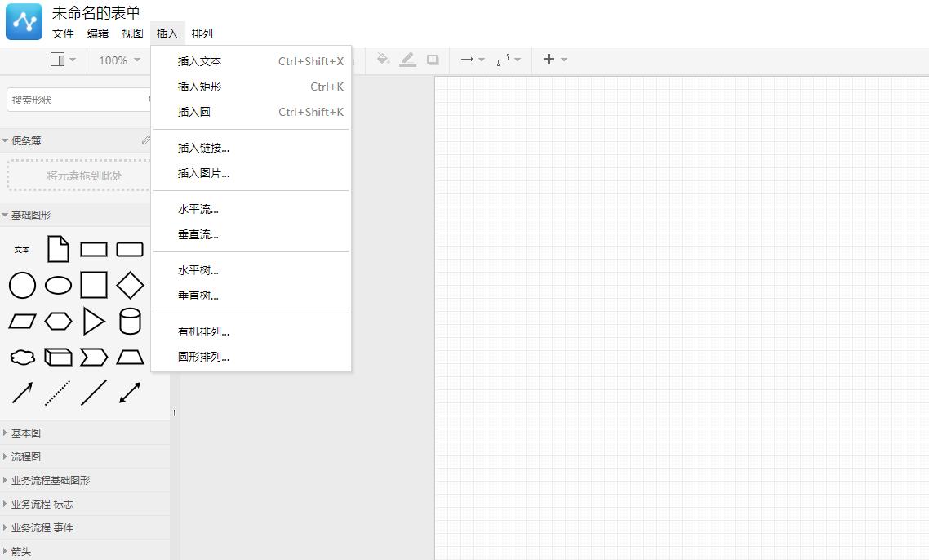Pick the double-headed arrow shape
929x560 pixels.
[x=130, y=393]
